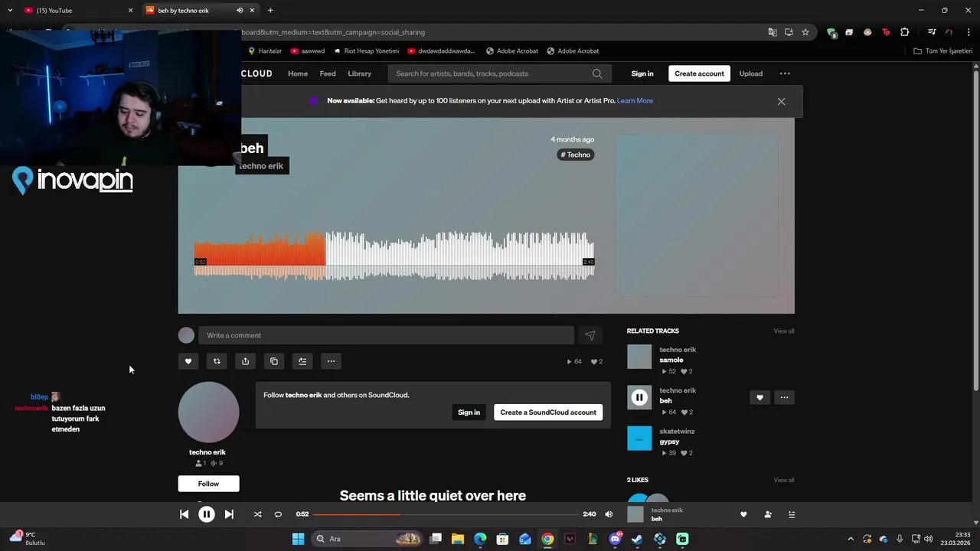Open the Next up queue list icon
Image resolution: width=980 pixels, height=551 pixels.
pos(792,514)
